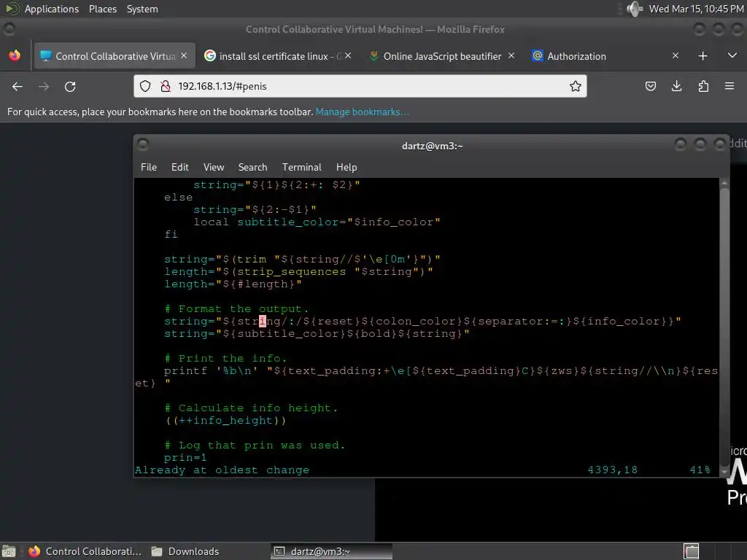Reload the page with the refresh icon

70,87
